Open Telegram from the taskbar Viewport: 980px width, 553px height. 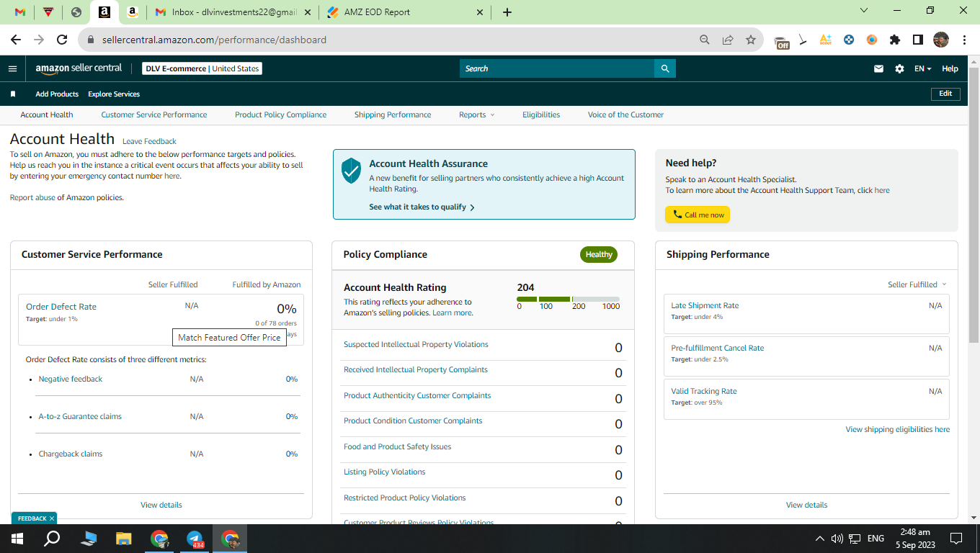pyautogui.click(x=195, y=539)
